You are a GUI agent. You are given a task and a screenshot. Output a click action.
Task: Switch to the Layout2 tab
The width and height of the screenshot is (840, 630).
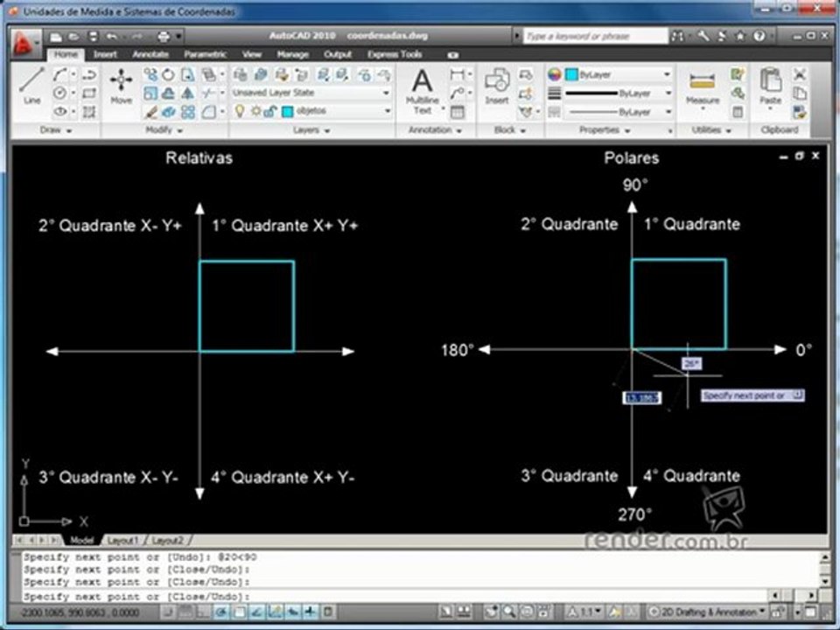point(168,540)
